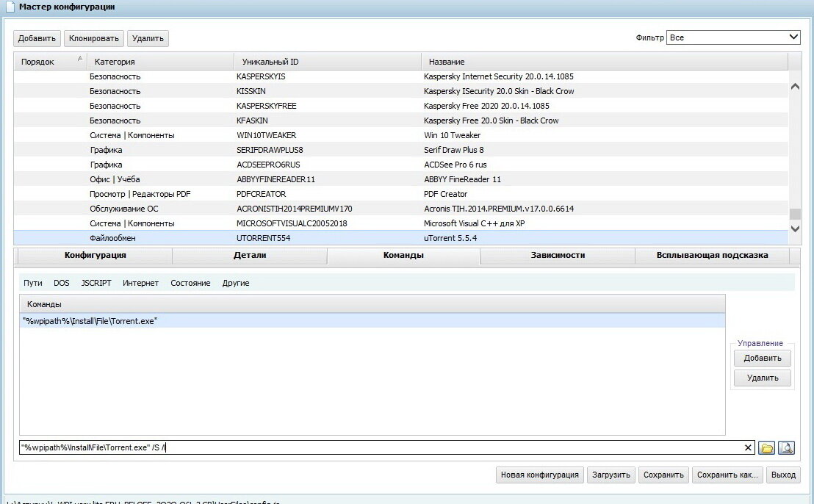Select the PDF Creator row
This screenshot has width=814, height=504.
[x=401, y=194]
